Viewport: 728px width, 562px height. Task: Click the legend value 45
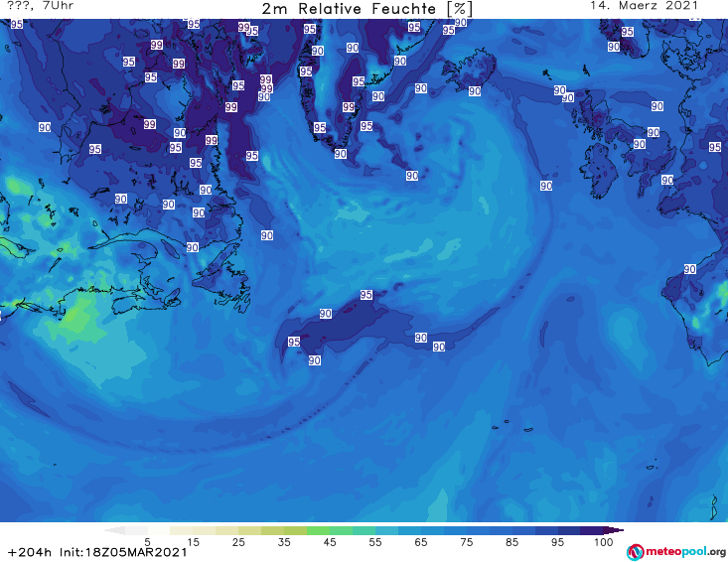click(x=330, y=542)
